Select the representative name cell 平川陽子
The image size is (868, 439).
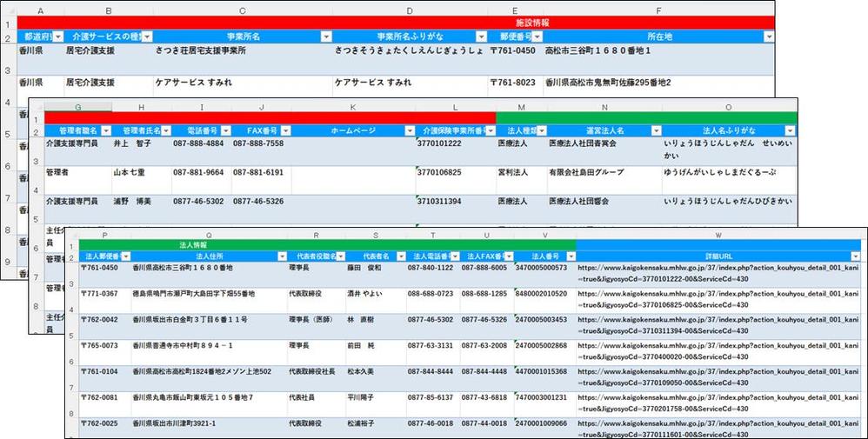coord(376,403)
